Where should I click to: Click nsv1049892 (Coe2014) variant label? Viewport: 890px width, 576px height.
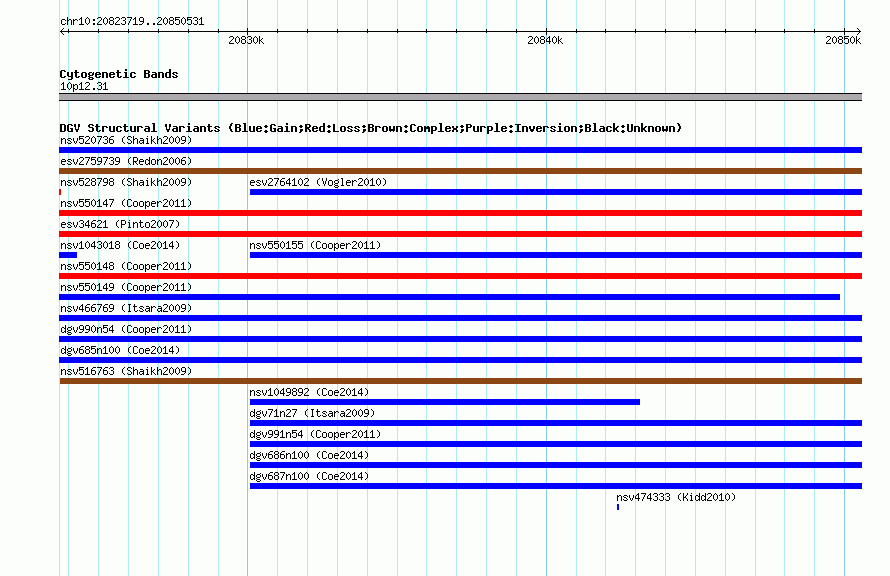[x=309, y=392]
